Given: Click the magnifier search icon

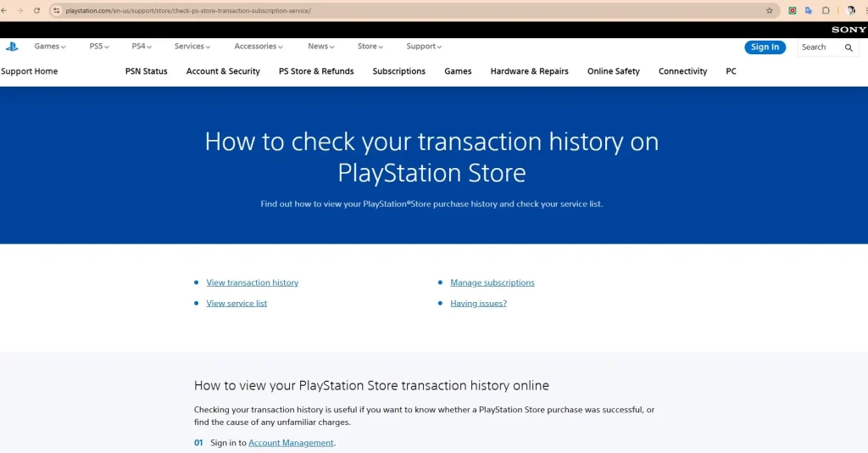Looking at the screenshot, I should (x=849, y=48).
